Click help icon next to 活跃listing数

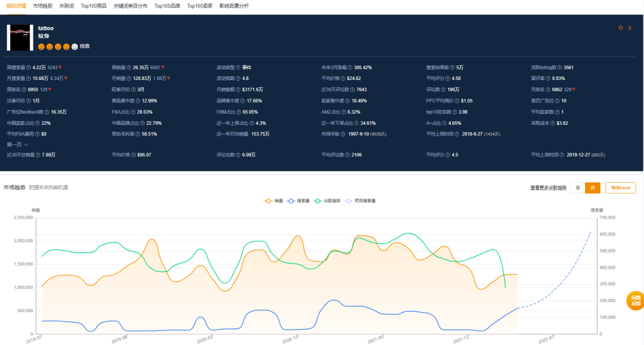pyautogui.click(x=559, y=67)
